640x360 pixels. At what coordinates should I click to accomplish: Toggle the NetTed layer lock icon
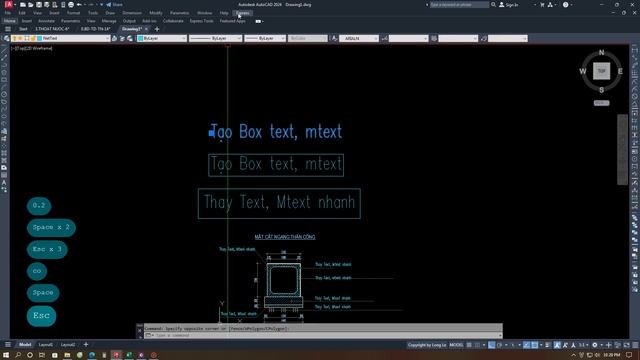33,38
